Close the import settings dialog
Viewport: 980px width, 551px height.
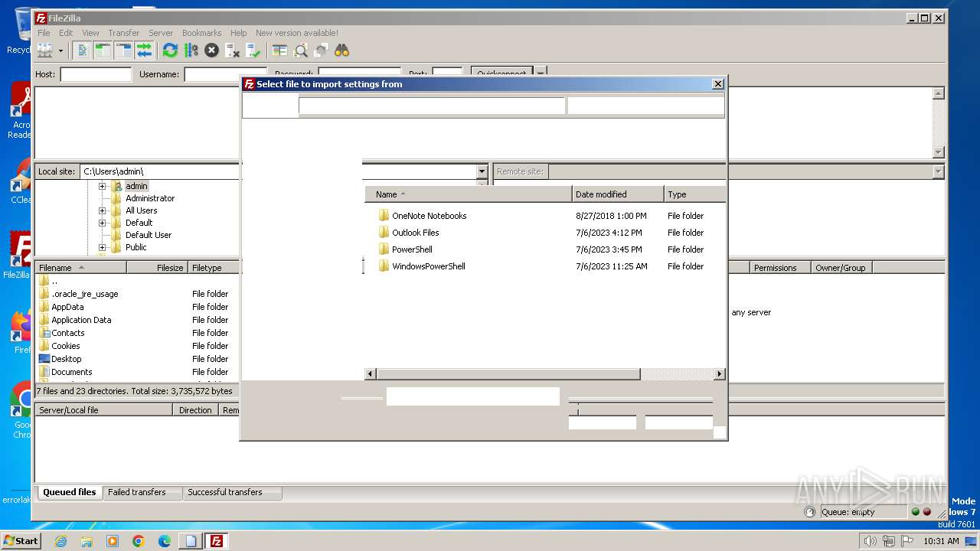tap(717, 84)
